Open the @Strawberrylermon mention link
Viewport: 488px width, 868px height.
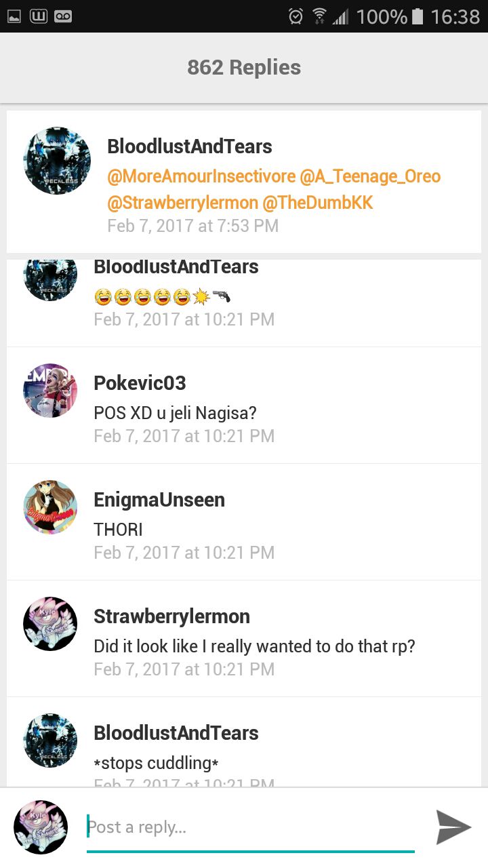click(x=182, y=202)
